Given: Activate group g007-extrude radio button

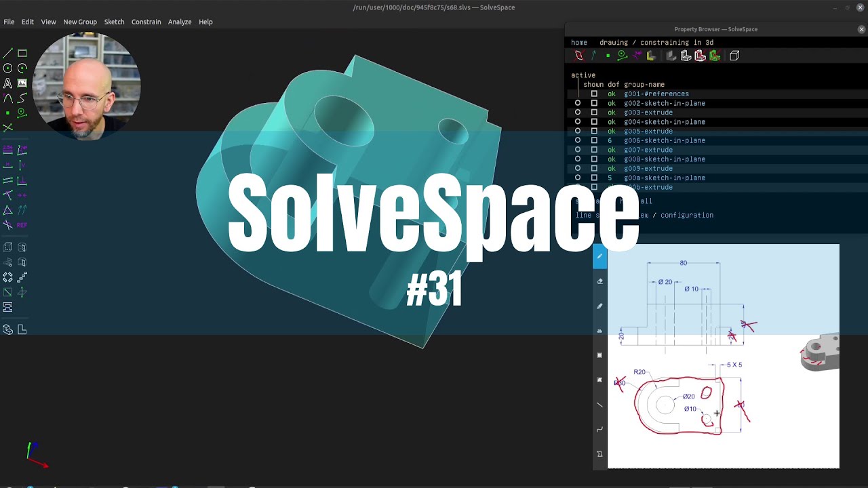Looking at the screenshot, I should point(578,150).
